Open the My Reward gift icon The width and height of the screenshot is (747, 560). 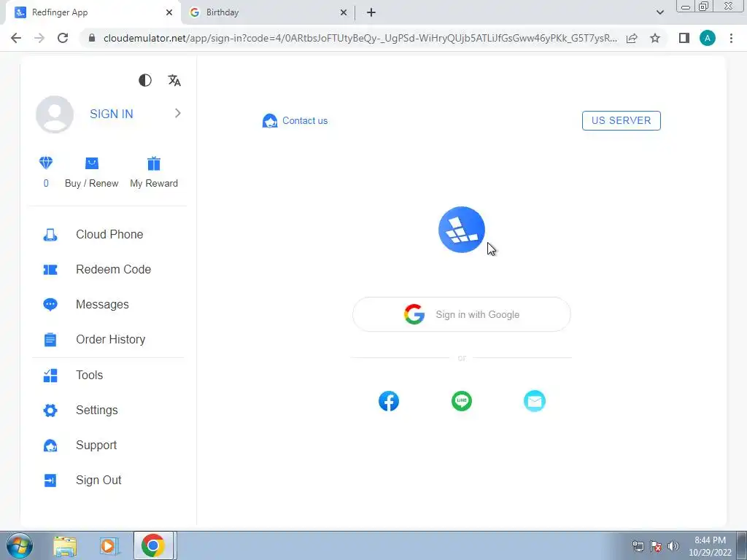tap(154, 163)
